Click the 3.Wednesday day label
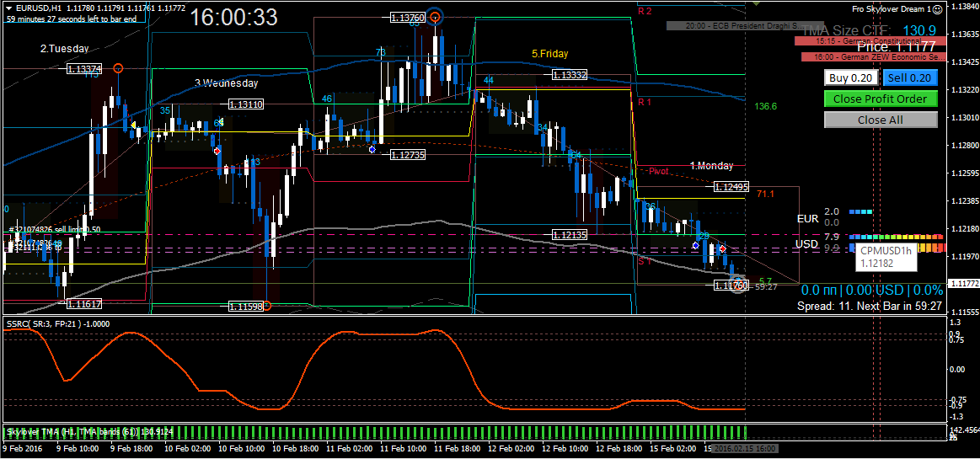Viewport: 980px width, 459px height. click(226, 83)
